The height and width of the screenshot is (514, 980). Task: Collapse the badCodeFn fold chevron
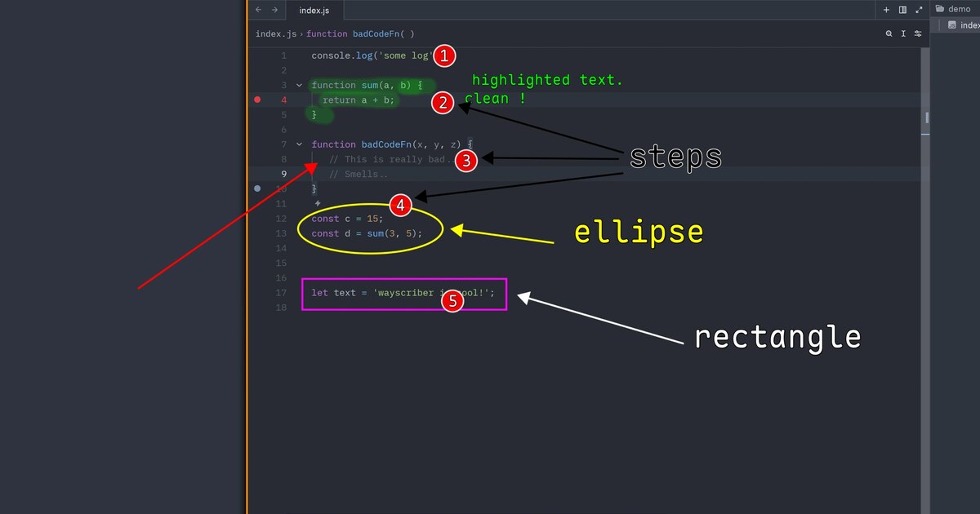[x=299, y=144]
